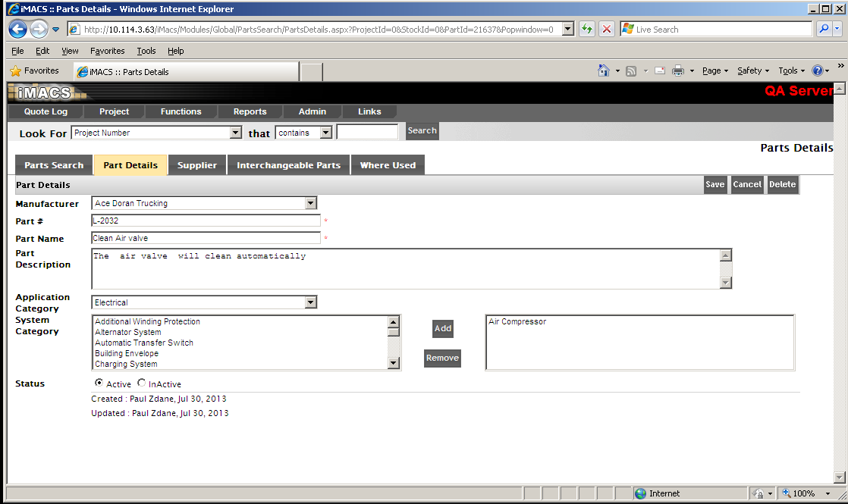Viewport: 848px width, 504px height.
Task: Select the InActive status radio button
Action: (142, 383)
